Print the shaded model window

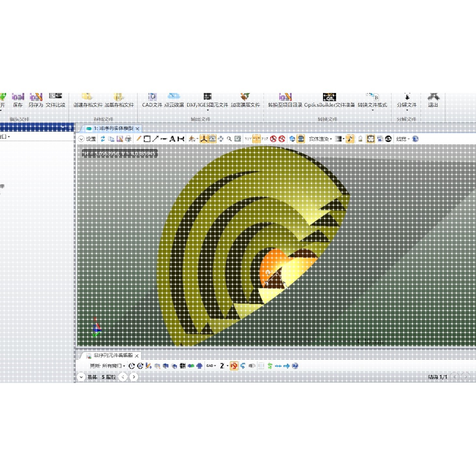128,139
